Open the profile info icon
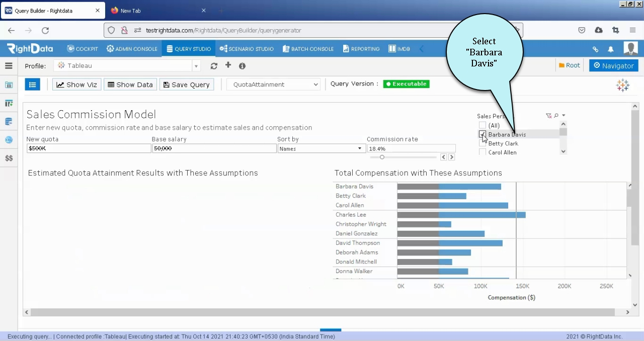644x341 pixels. (242, 66)
